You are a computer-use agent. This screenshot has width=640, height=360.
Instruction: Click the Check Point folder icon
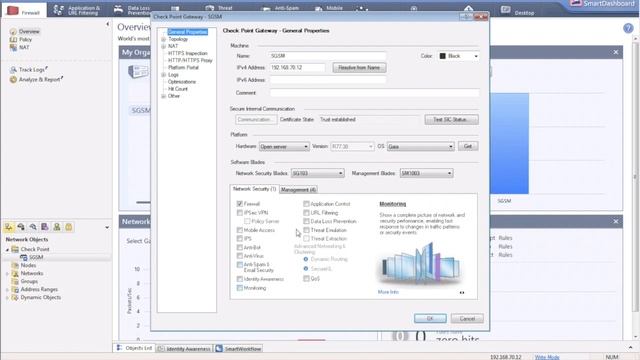(x=15, y=249)
